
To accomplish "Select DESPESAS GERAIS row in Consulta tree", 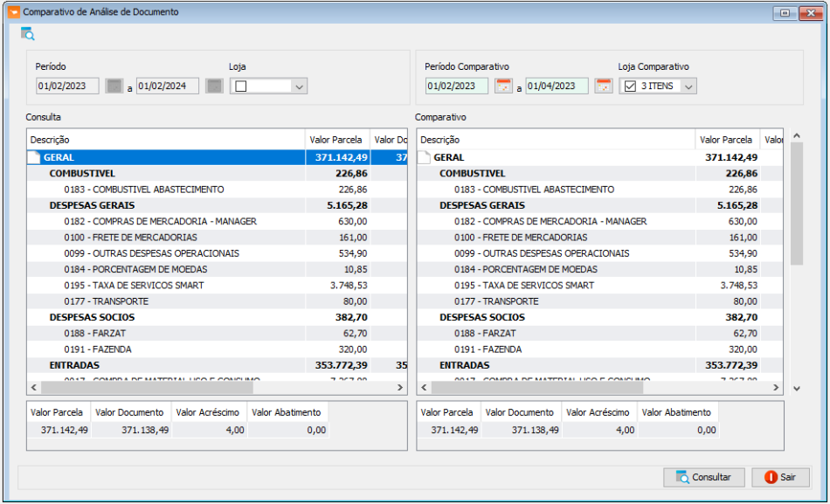I will coord(217,205).
